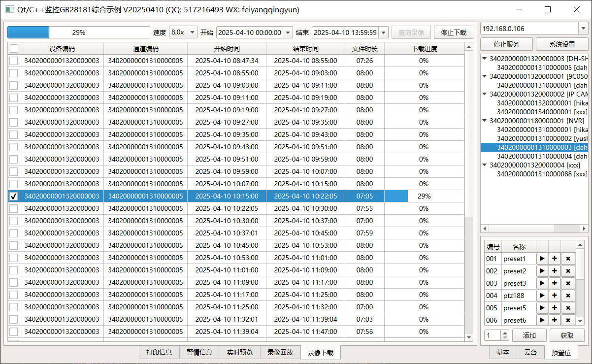
Task: Switch to the 警情信息 tab
Action: tap(199, 352)
